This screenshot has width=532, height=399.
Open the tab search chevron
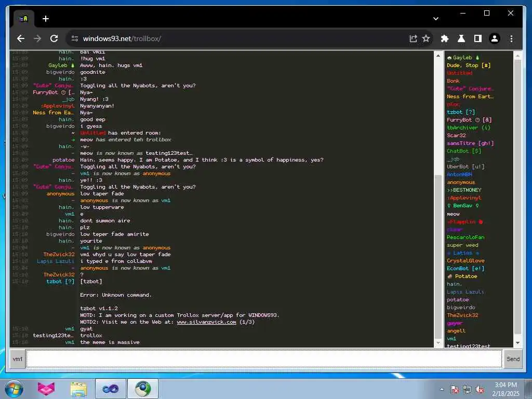coord(436,19)
